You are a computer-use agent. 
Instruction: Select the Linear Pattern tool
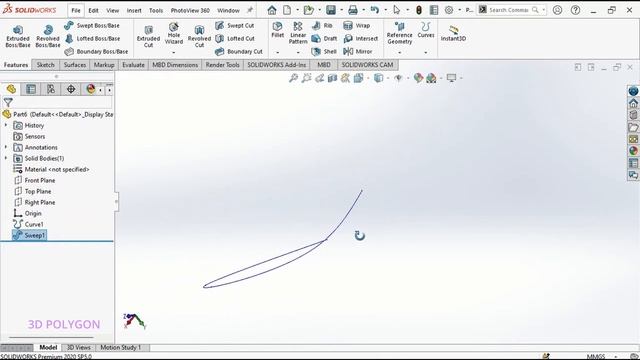[298, 33]
